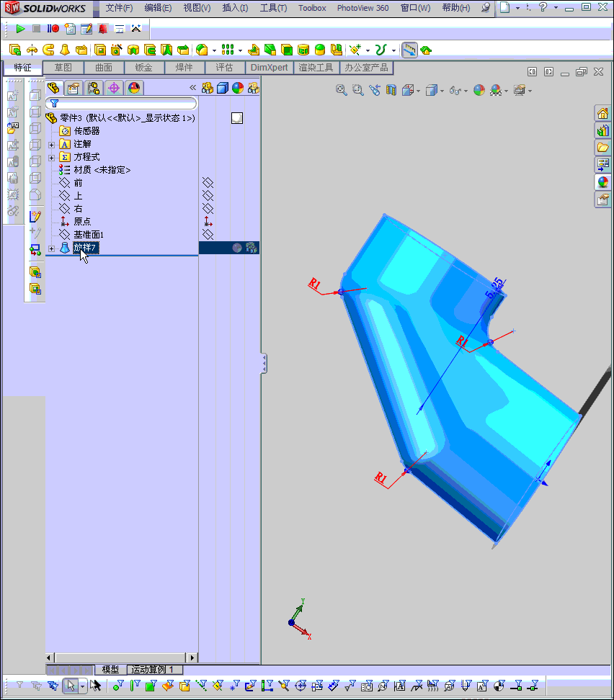Activate the Zoom to Area tool
614x700 pixels.
pos(358,90)
